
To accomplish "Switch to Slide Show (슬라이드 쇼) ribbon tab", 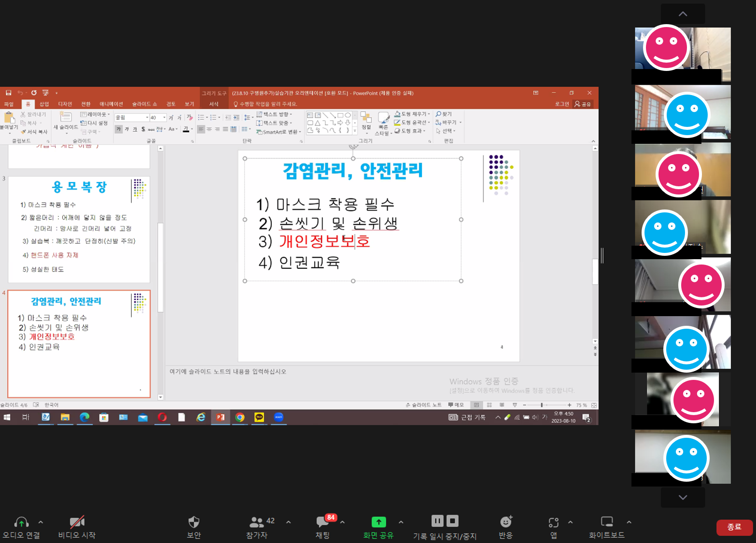I will (144, 104).
